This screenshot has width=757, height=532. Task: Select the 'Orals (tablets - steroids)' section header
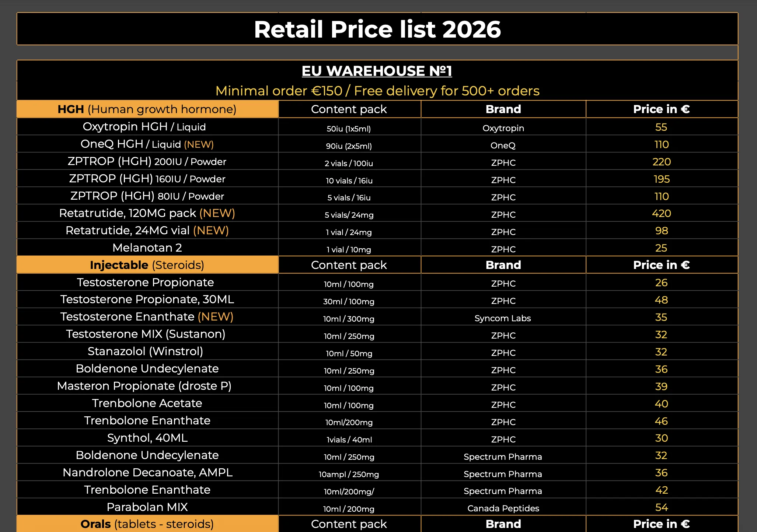coord(147,524)
